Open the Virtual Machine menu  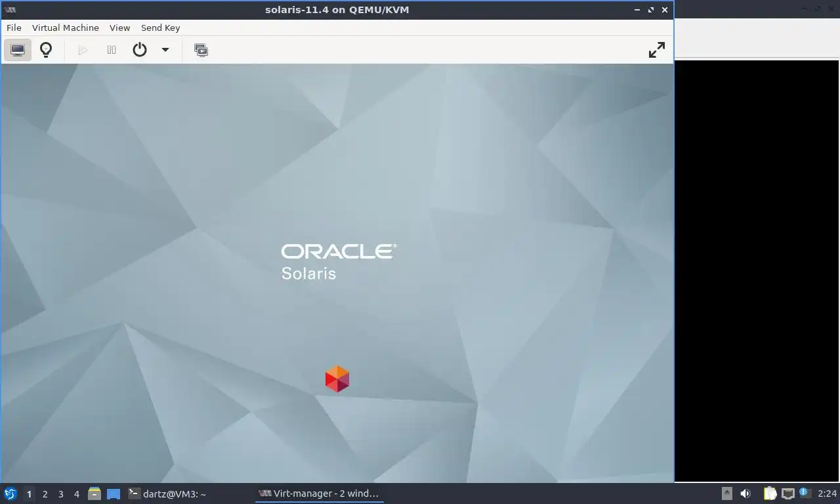66,28
